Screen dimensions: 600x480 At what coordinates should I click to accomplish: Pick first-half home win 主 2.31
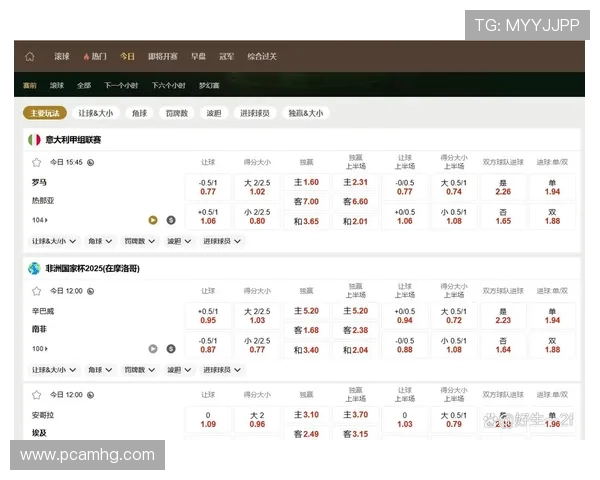pyautogui.click(x=355, y=182)
